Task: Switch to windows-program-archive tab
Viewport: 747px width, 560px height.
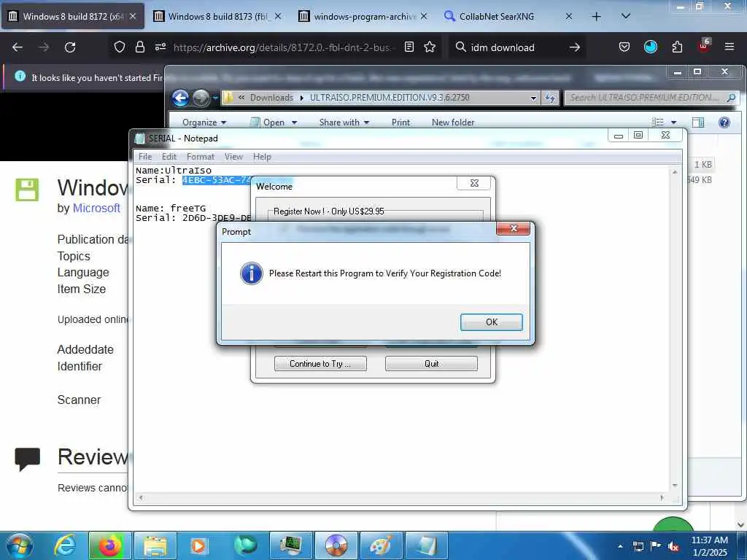Action: [x=363, y=17]
